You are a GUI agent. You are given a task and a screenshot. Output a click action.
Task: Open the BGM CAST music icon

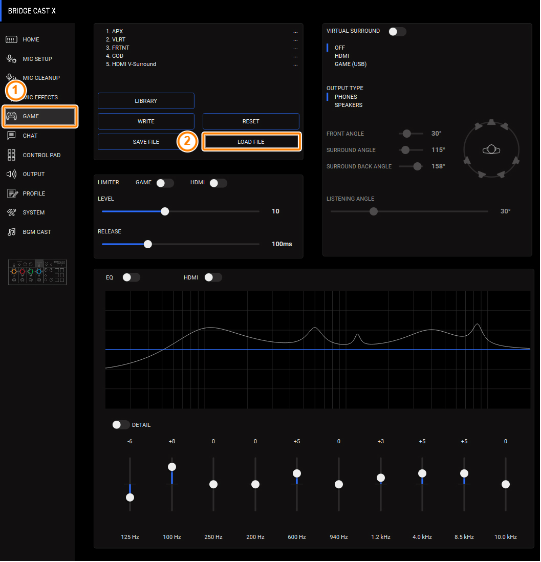11,232
